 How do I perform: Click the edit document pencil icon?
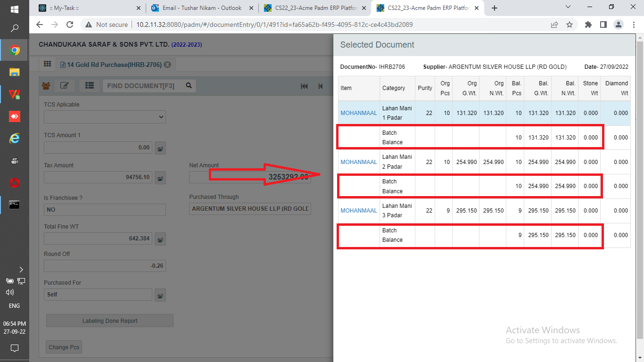[x=65, y=86]
